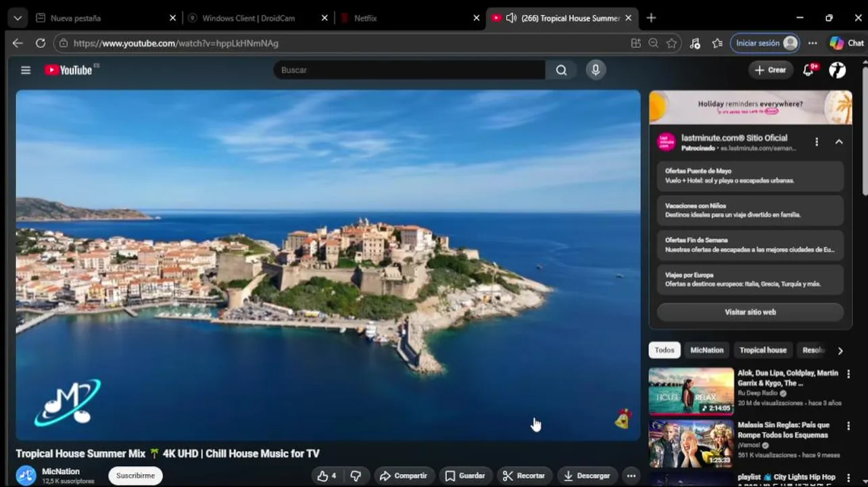Open the favorites list icon
The image size is (868, 487).
(x=717, y=43)
